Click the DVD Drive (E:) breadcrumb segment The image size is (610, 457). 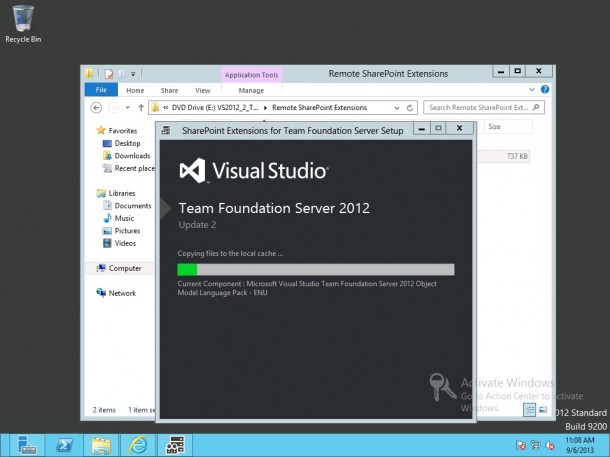215,108
